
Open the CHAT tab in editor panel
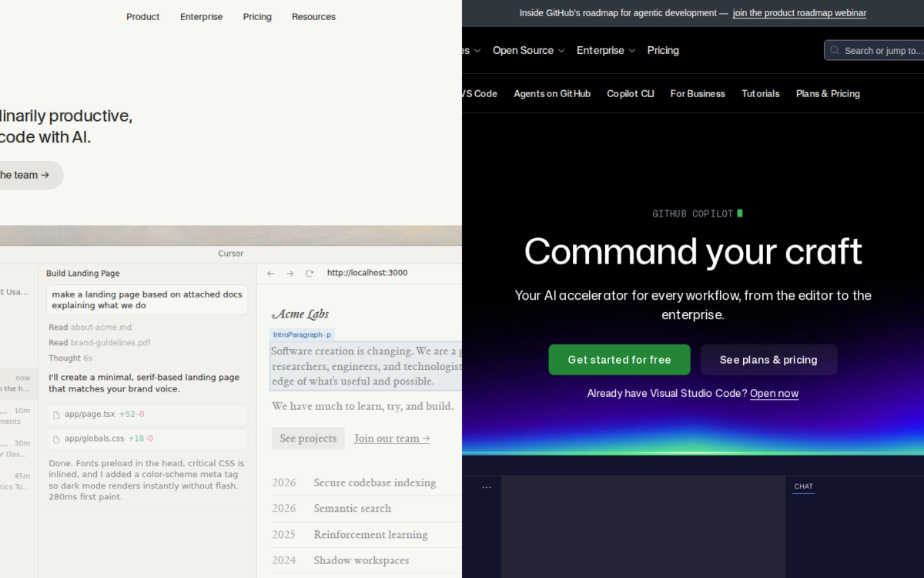[803, 486]
